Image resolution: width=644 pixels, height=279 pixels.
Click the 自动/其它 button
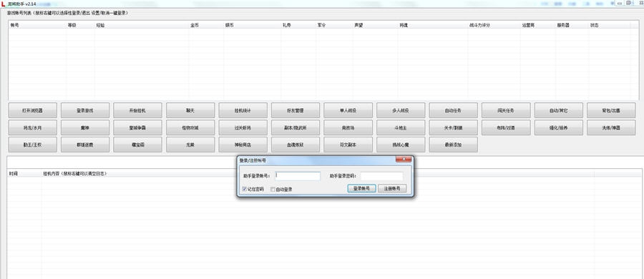tap(559, 111)
